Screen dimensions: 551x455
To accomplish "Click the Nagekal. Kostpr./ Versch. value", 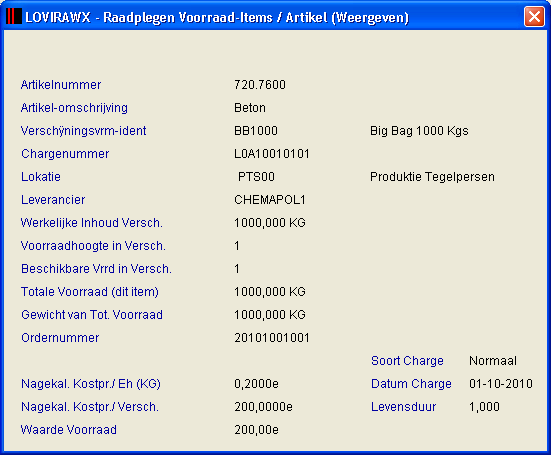I will coord(263,407).
